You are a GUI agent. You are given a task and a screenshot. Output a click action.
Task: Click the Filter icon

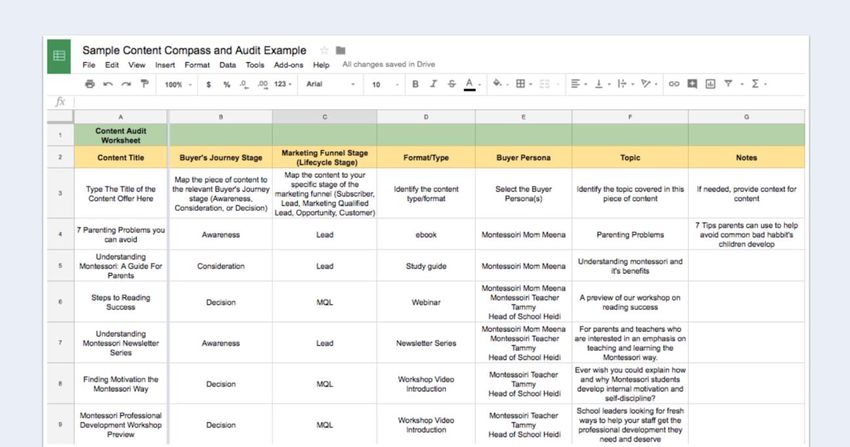[x=729, y=83]
